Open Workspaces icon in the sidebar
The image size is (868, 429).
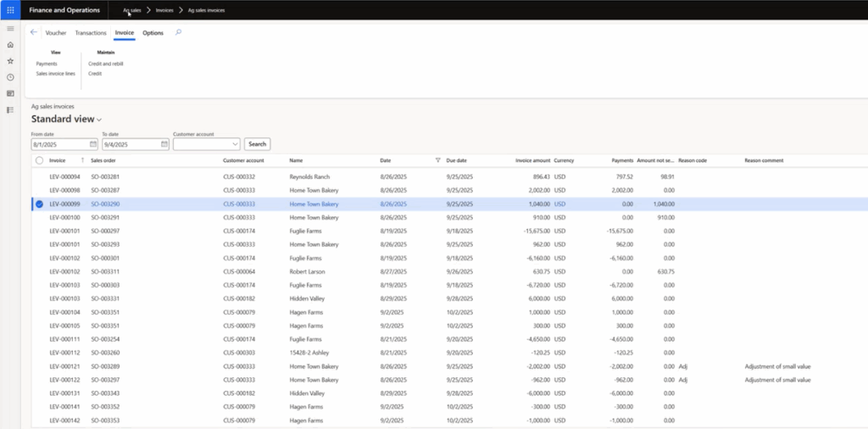pyautogui.click(x=10, y=93)
